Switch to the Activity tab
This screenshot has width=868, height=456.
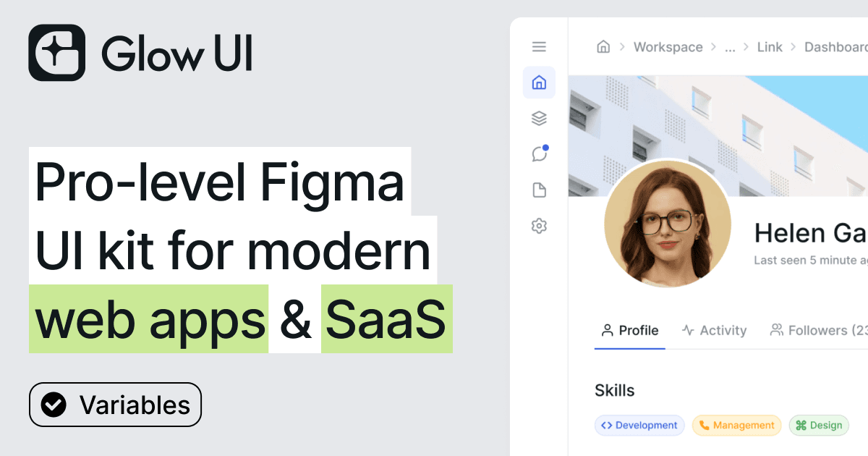pyautogui.click(x=714, y=331)
